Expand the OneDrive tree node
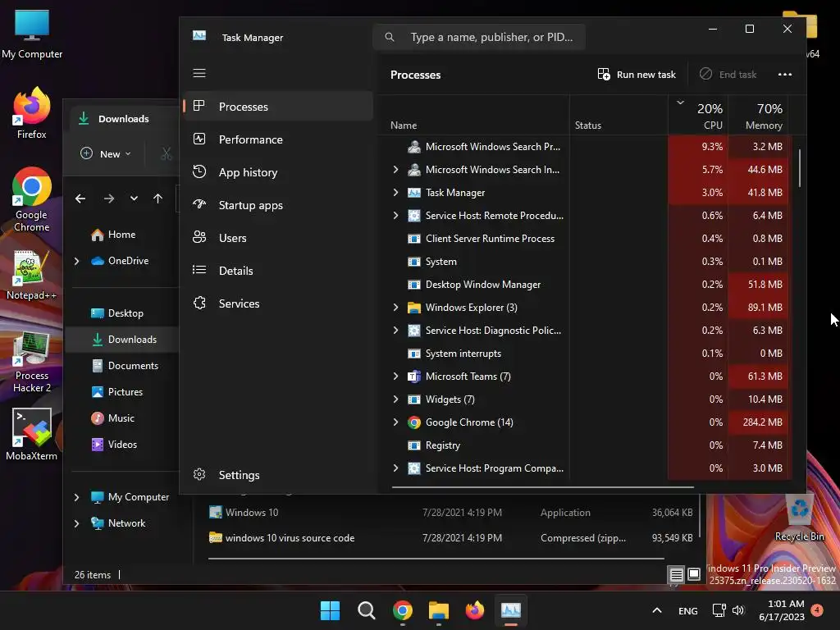Screen dimensions: 840x630 [x=76, y=261]
